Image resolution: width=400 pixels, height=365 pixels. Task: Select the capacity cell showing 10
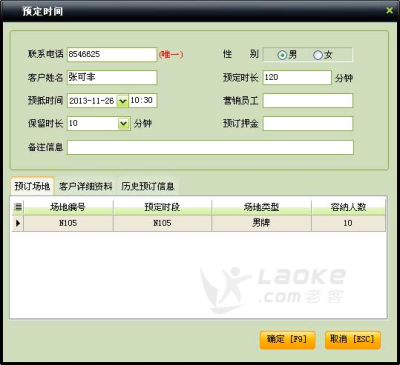pos(348,223)
